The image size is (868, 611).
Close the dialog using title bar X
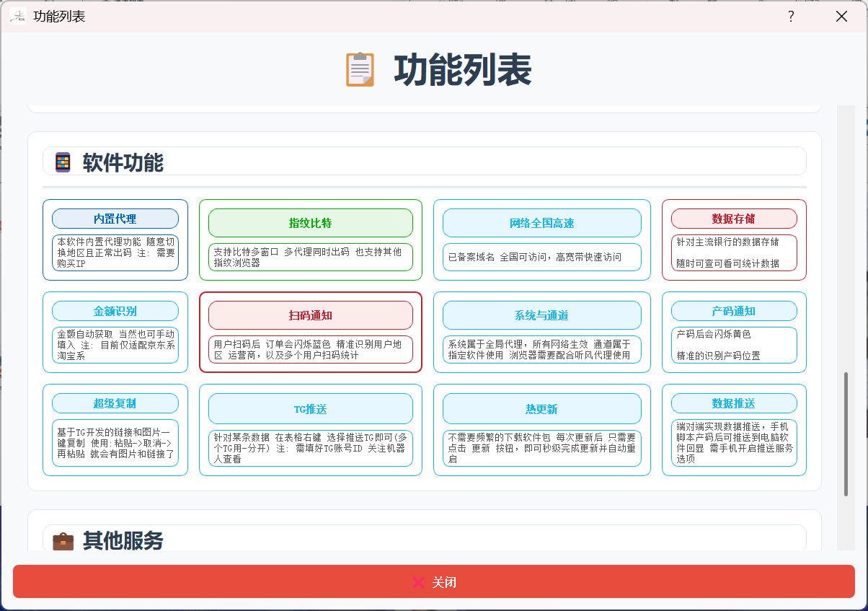coord(841,16)
